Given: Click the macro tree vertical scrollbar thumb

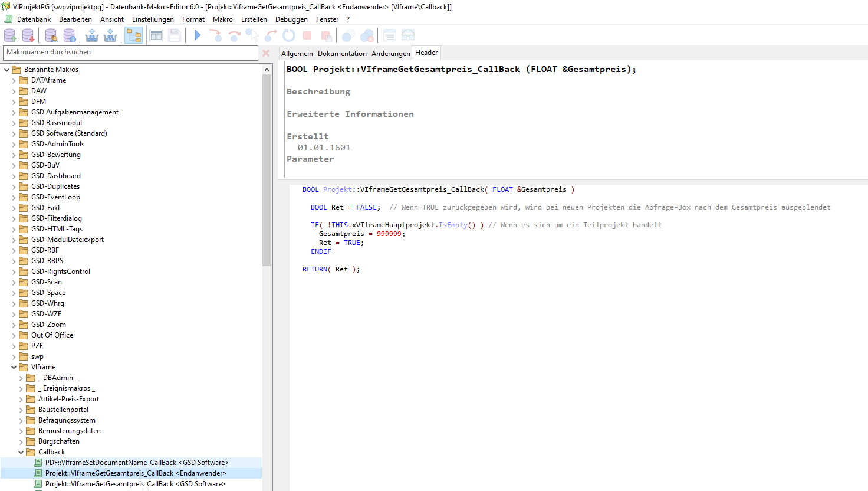Looking at the screenshot, I should 267,170.
